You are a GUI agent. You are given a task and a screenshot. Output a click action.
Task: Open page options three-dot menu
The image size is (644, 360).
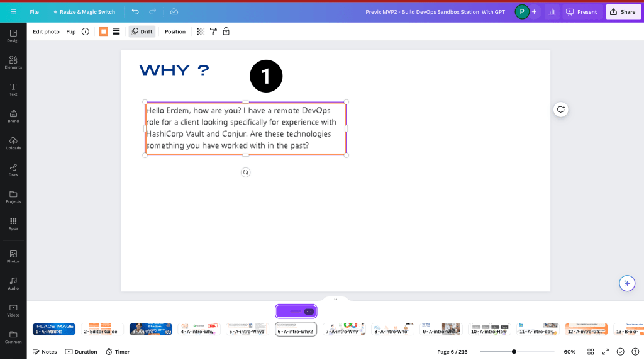click(x=309, y=312)
